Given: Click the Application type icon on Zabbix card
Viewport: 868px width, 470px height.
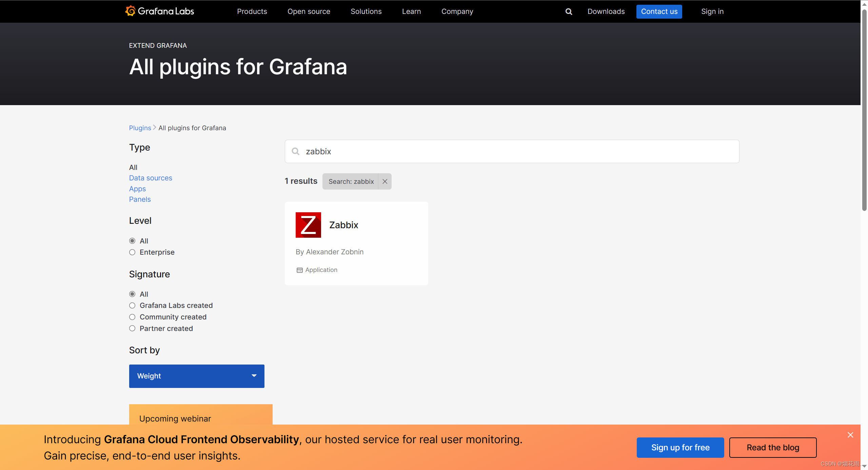Looking at the screenshot, I should point(299,270).
